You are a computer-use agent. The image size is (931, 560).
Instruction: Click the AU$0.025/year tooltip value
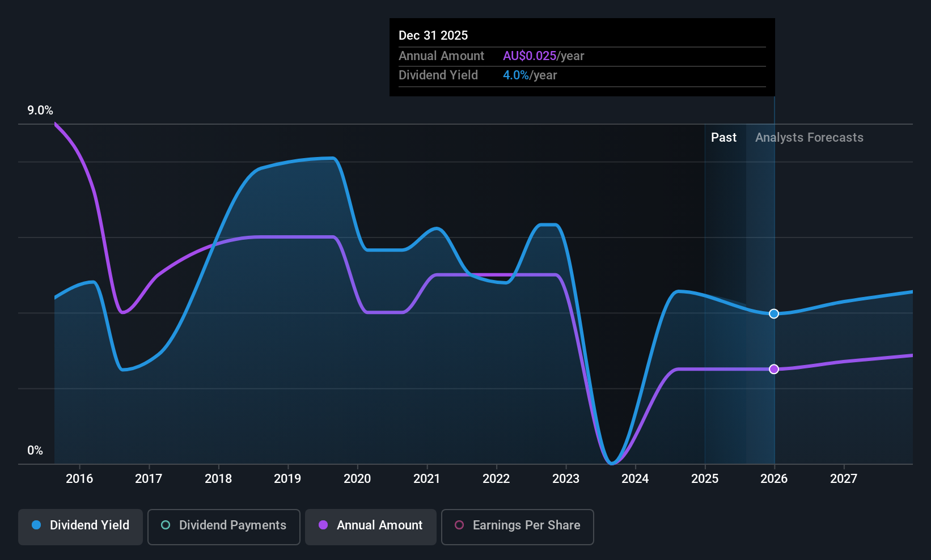[x=543, y=56]
